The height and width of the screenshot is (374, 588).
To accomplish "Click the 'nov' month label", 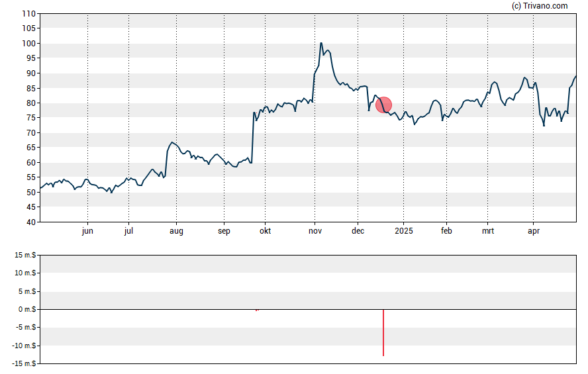I will [315, 231].
